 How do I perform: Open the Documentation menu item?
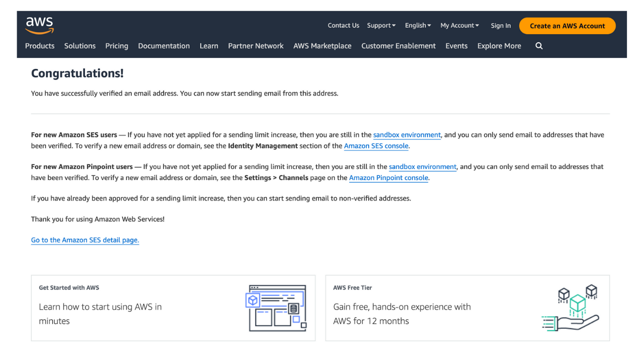click(164, 46)
